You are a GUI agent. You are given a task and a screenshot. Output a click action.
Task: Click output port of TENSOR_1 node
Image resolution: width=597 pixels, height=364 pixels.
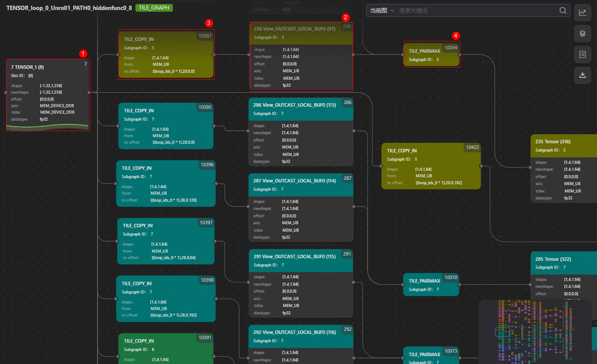[x=89, y=92]
